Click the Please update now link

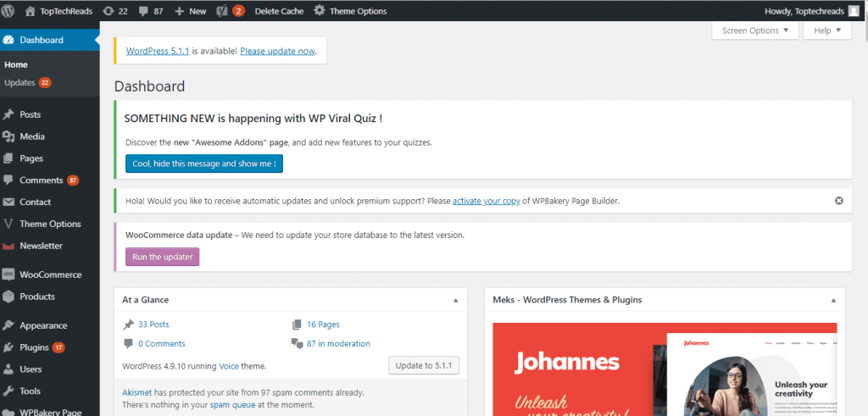tap(277, 51)
